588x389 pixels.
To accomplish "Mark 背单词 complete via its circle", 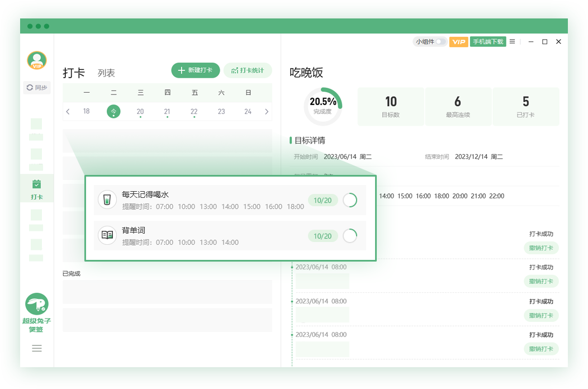I will [x=350, y=235].
